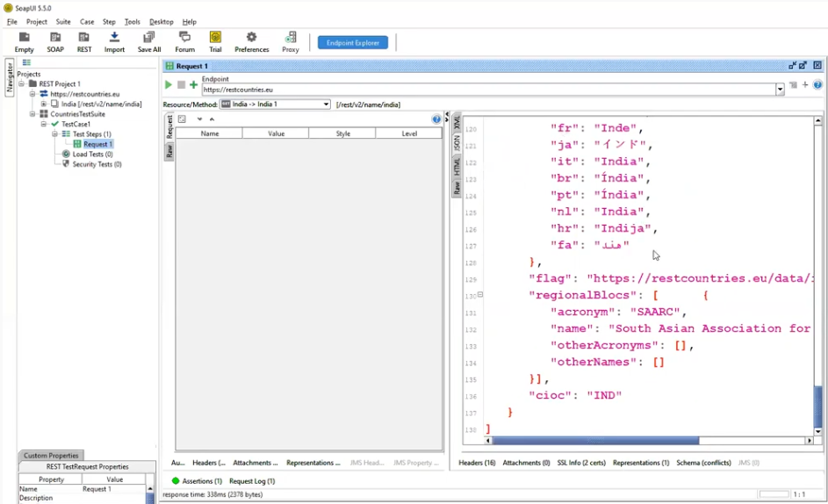The width and height of the screenshot is (828, 504).
Task: Open the Suite menu
Action: click(x=63, y=22)
